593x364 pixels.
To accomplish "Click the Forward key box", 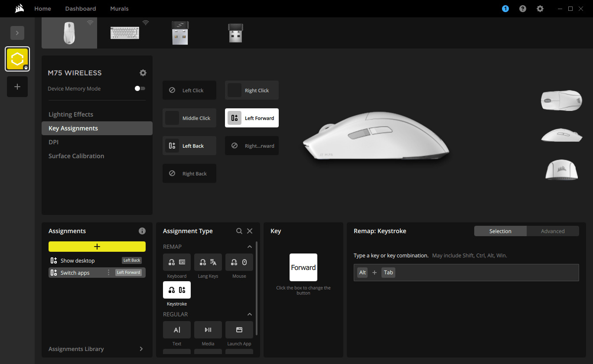I will [x=303, y=267].
